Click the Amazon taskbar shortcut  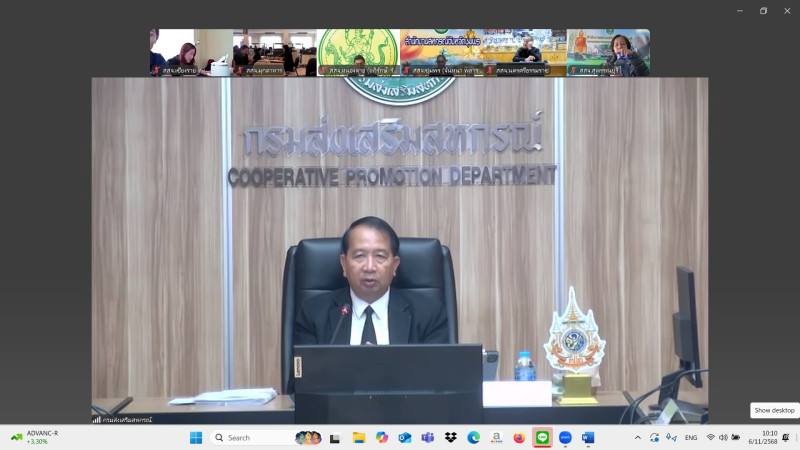pos(496,437)
